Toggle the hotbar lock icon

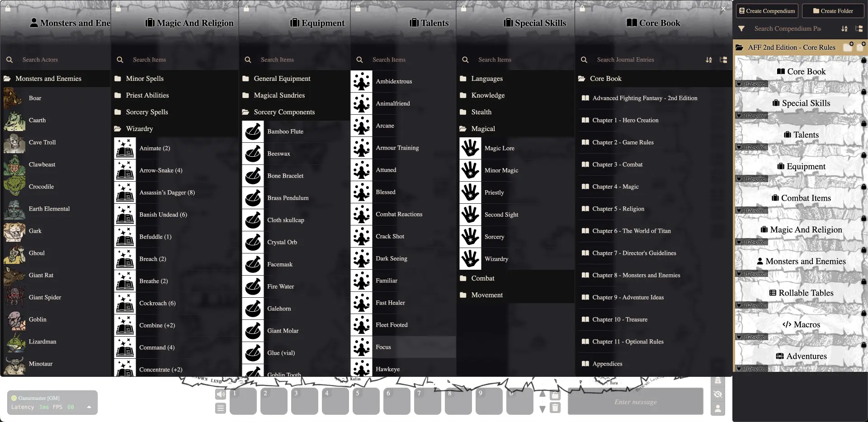555,395
